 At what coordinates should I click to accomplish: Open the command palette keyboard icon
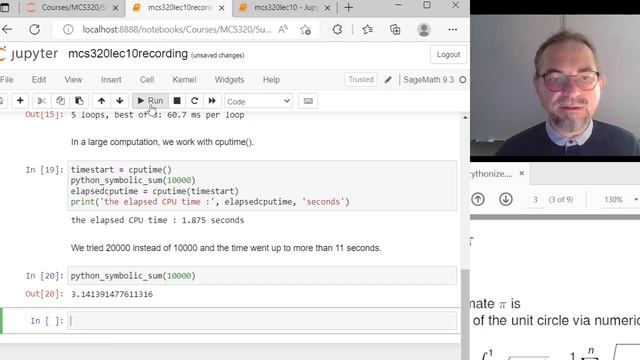[x=308, y=101]
